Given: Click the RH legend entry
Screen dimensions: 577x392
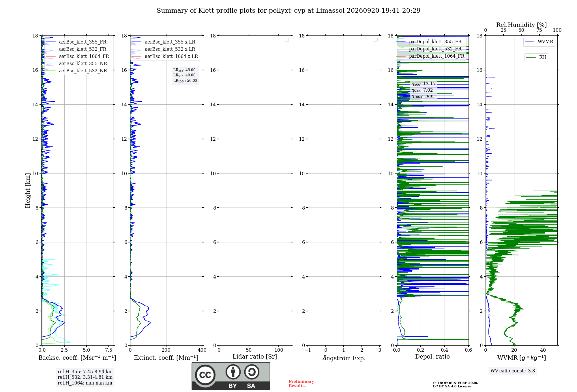Looking at the screenshot, I should [536, 57].
